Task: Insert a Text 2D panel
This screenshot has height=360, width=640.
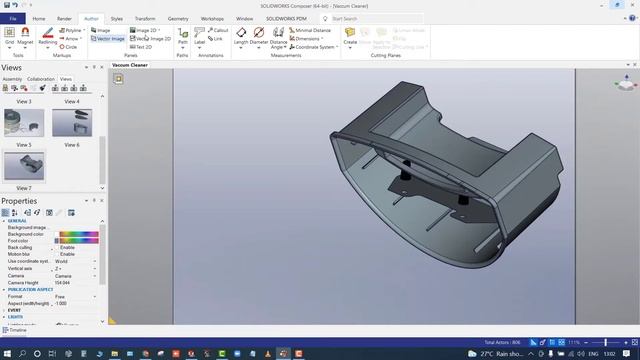Action: (141, 47)
